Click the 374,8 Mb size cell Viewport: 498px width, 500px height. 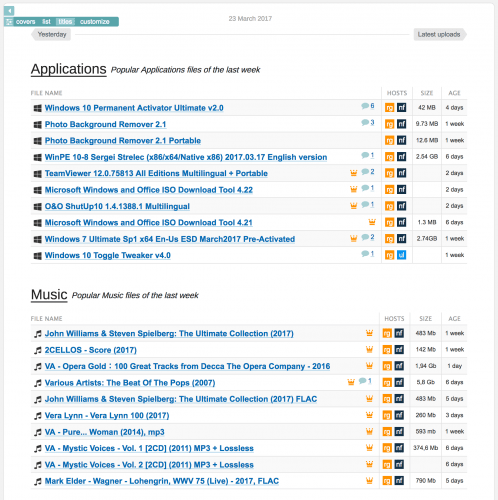coord(426,448)
